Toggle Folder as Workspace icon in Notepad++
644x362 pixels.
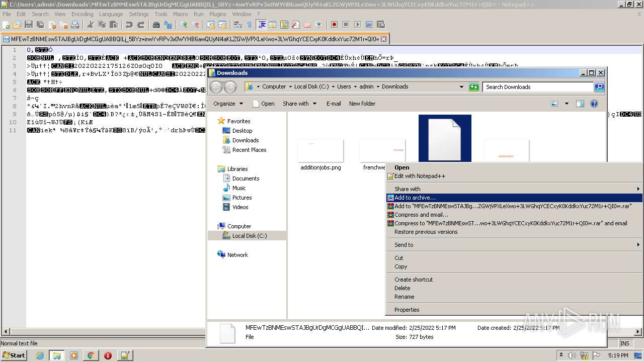[x=307, y=24]
